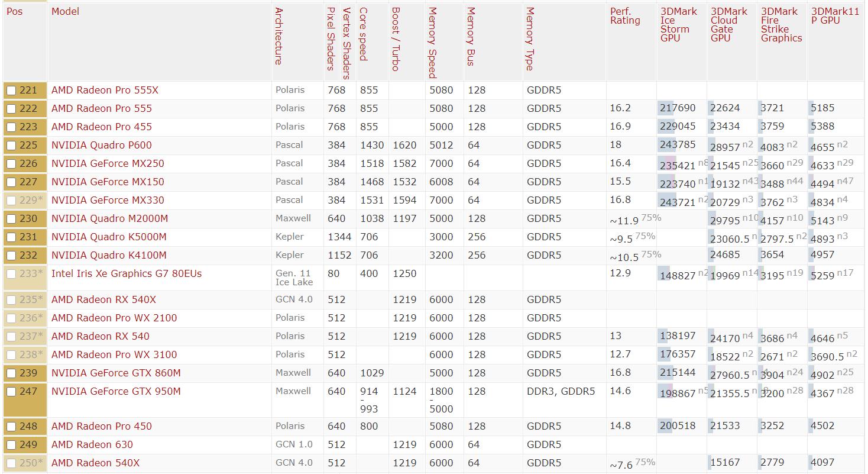The height and width of the screenshot is (474, 868).
Task: Sort by Memory Bus column header
Action: [x=471, y=36]
